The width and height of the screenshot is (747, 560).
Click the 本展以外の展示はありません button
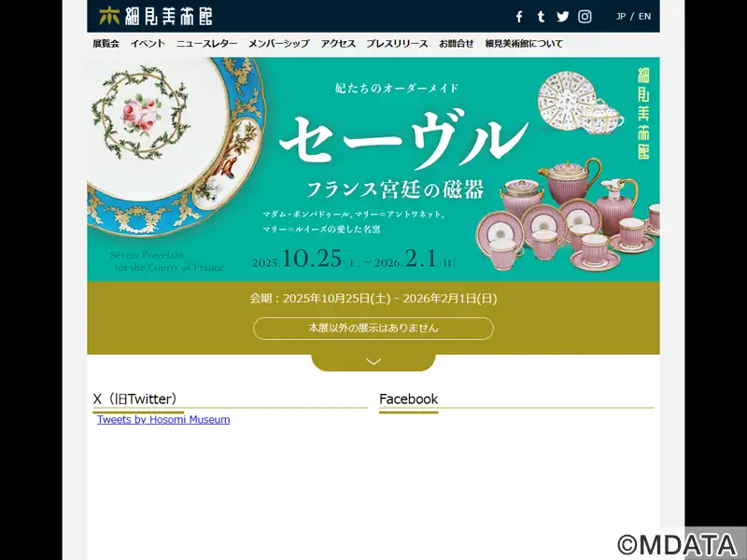click(x=373, y=329)
